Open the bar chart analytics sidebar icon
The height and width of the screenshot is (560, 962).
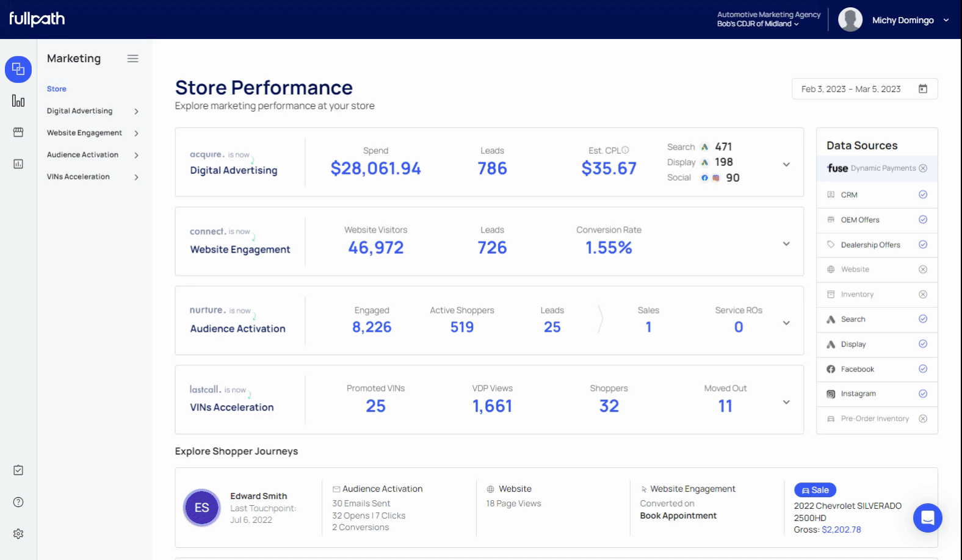tap(18, 101)
